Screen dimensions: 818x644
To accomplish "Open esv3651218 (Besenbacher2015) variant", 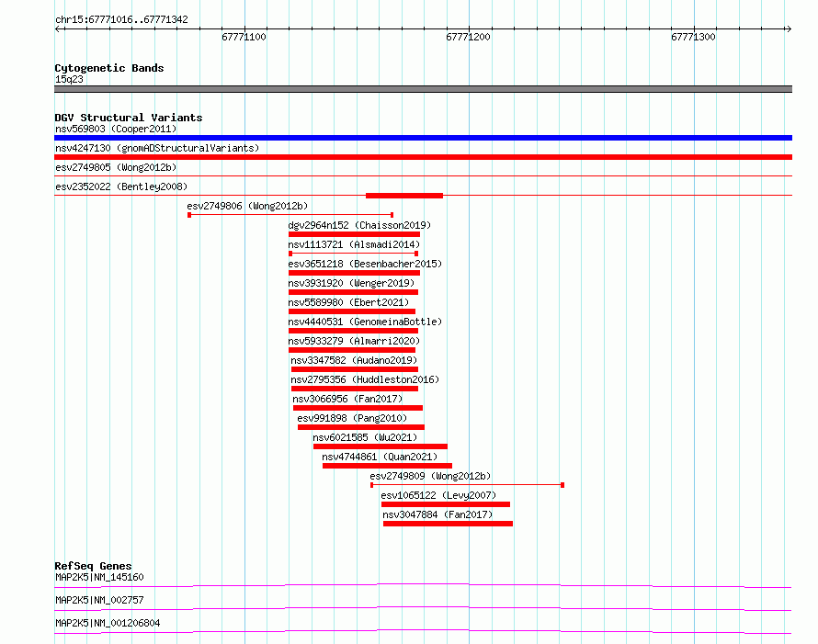I will tap(365, 264).
